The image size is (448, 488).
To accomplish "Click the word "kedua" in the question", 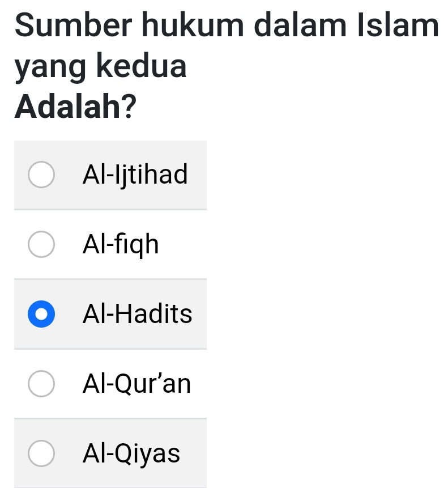I will tap(142, 66).
